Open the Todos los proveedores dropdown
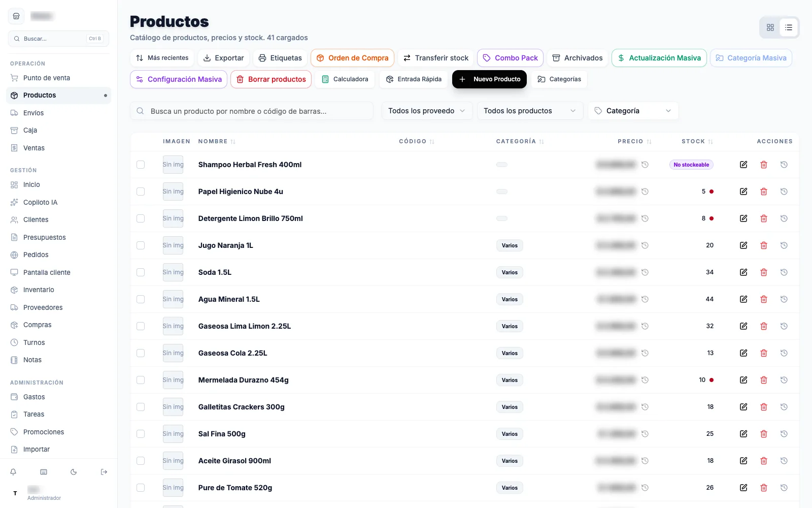The height and width of the screenshot is (508, 812). tap(427, 111)
